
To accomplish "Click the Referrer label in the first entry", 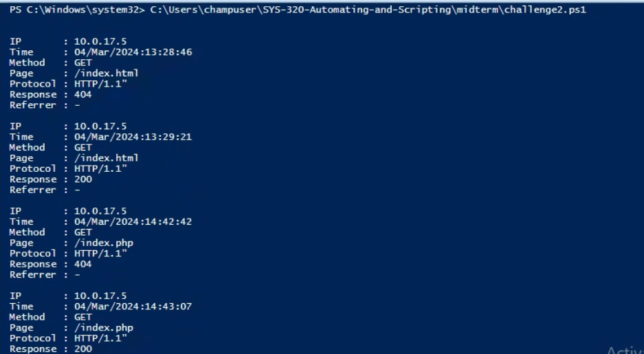I will click(32, 105).
